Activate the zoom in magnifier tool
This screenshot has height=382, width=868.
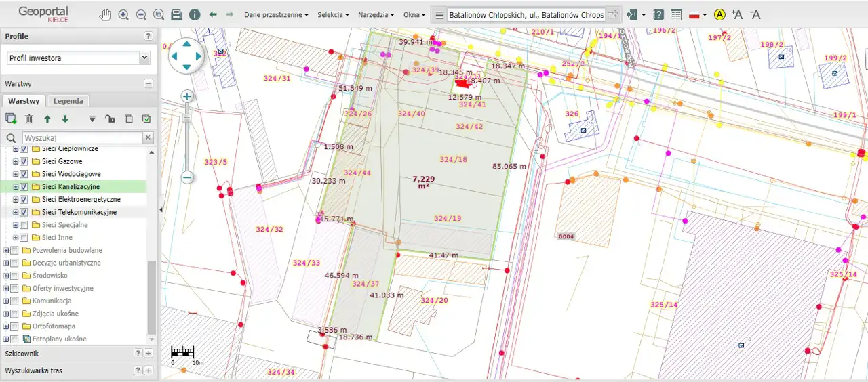pyautogui.click(x=123, y=14)
